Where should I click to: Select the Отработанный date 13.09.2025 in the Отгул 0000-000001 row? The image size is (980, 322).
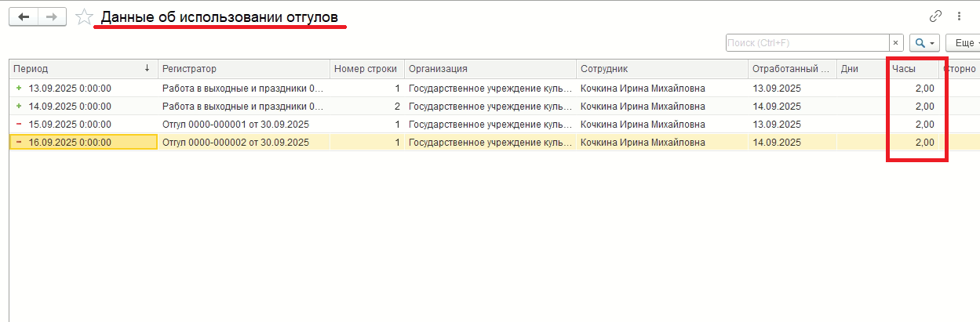pyautogui.click(x=792, y=124)
